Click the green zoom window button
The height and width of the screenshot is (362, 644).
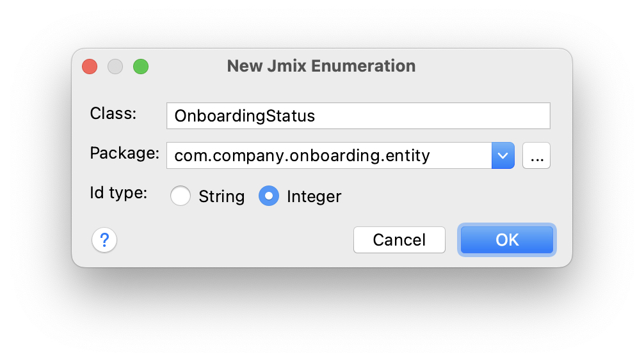[141, 66]
